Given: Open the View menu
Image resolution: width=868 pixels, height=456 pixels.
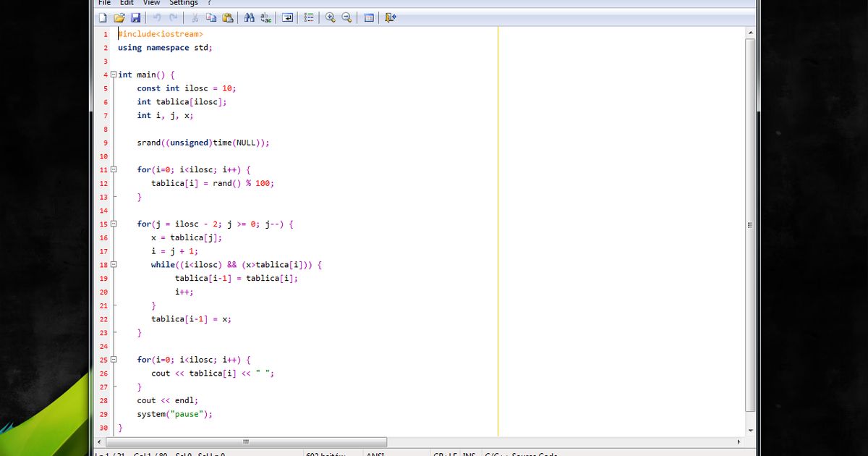Looking at the screenshot, I should (x=151, y=3).
